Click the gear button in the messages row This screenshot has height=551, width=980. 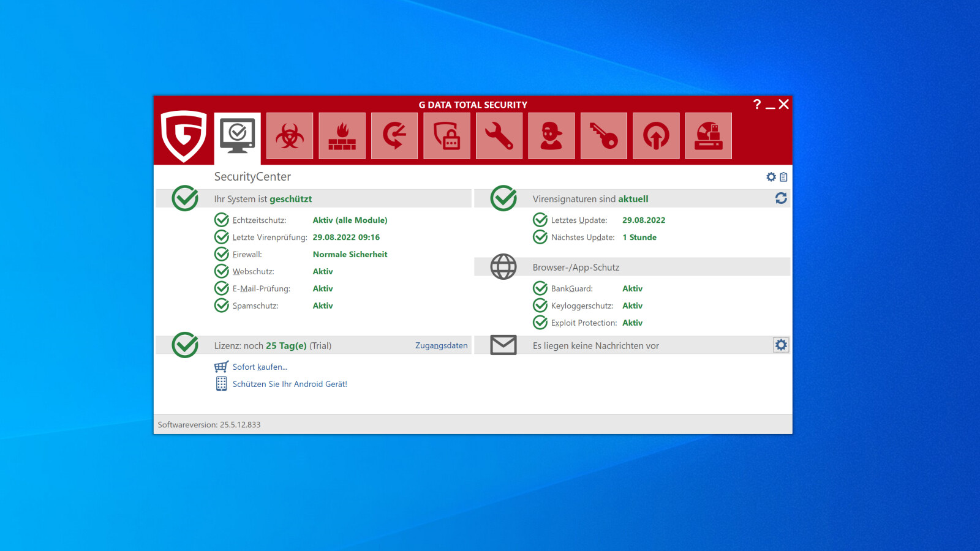pos(781,345)
